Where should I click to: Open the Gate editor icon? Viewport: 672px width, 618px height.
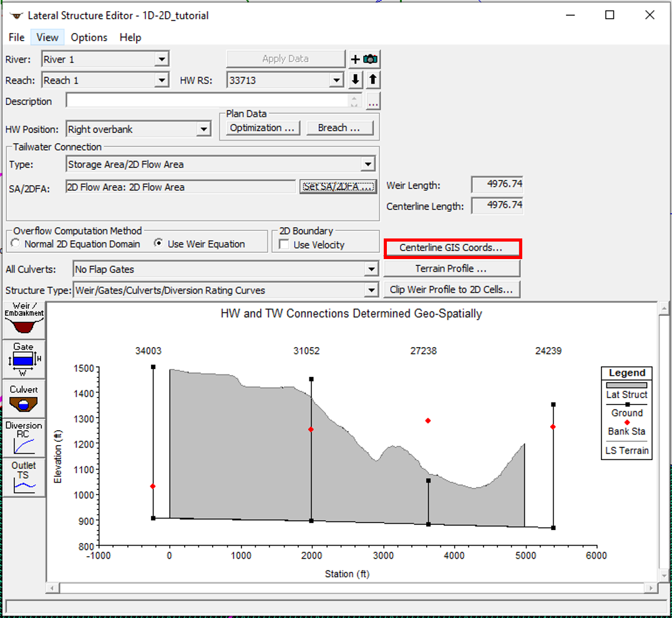23,359
